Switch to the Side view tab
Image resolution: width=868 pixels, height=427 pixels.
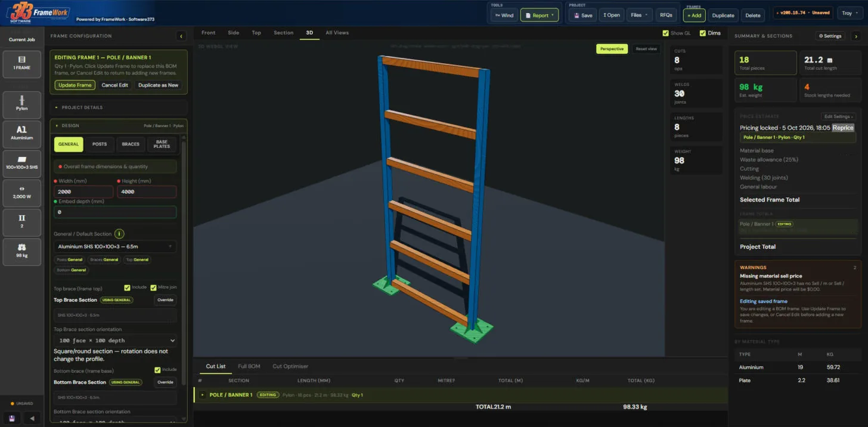233,33
